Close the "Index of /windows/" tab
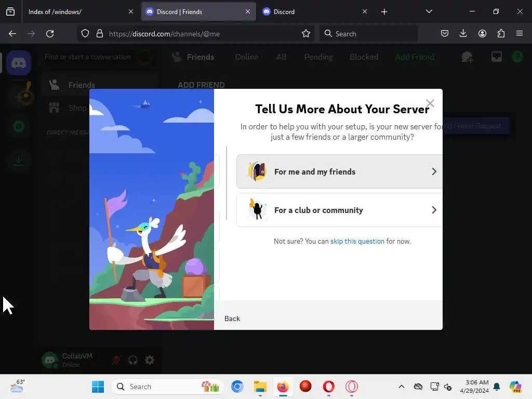 click(131, 11)
